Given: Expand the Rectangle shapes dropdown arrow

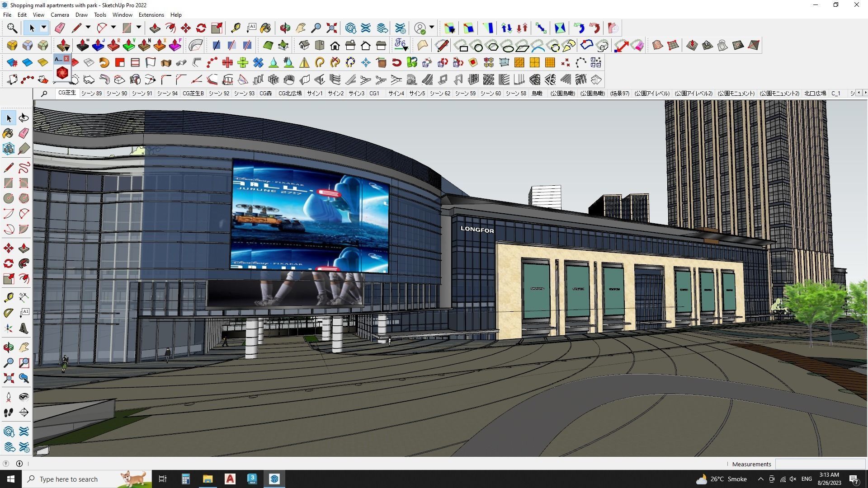Looking at the screenshot, I should [139, 28].
